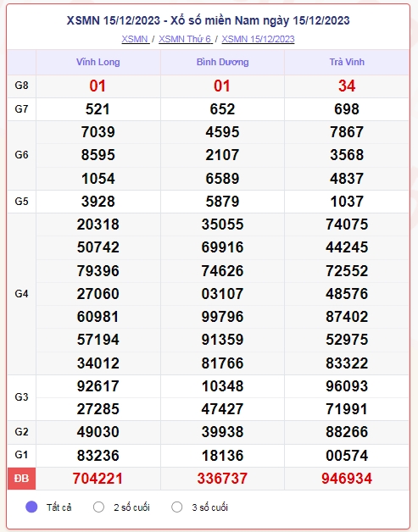Click G4 number 34012
The image size is (418, 532).
(x=98, y=363)
